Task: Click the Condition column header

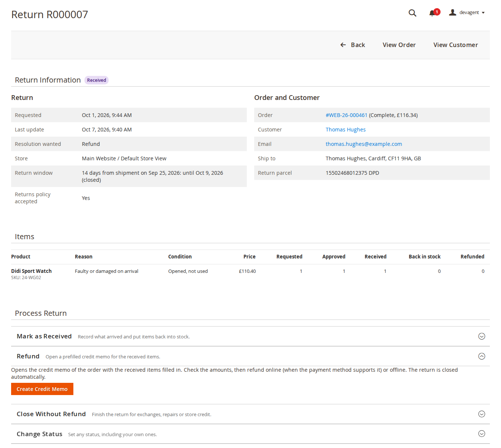Action: pos(180,257)
